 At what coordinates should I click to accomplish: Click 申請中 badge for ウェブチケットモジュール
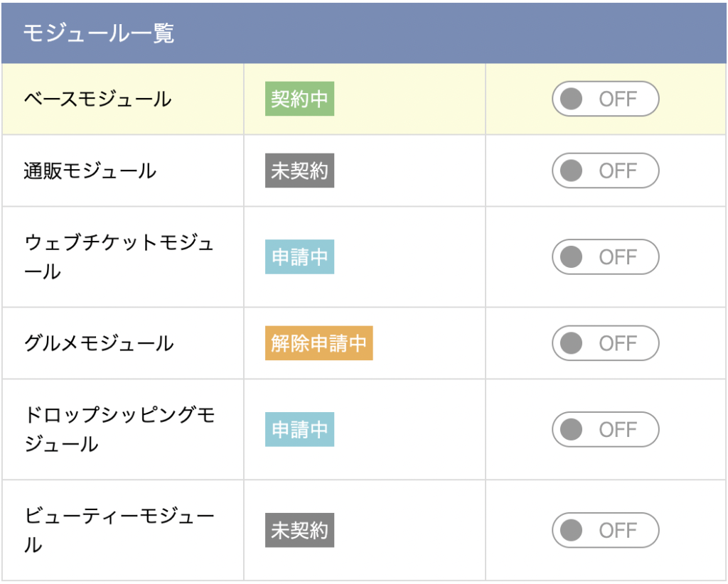[x=299, y=257]
